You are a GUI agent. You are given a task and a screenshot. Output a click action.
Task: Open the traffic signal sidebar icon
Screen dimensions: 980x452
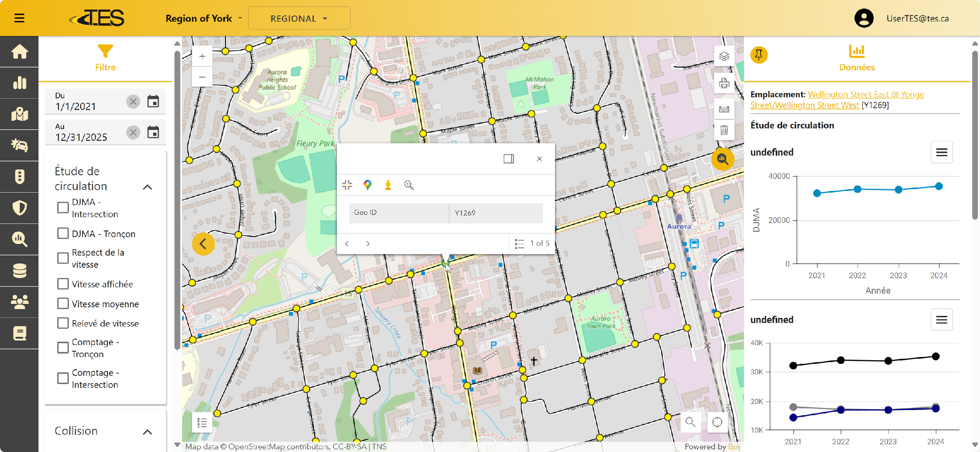pos(19,177)
